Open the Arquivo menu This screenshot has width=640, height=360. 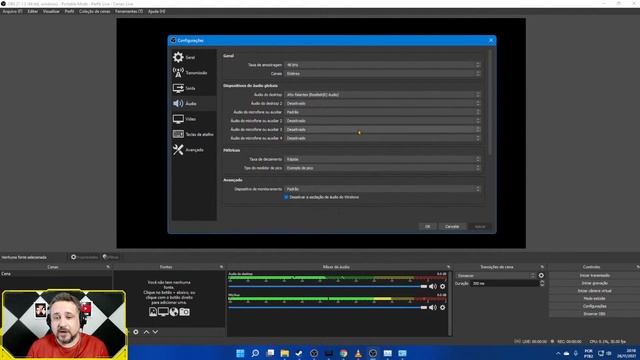pyautogui.click(x=12, y=11)
